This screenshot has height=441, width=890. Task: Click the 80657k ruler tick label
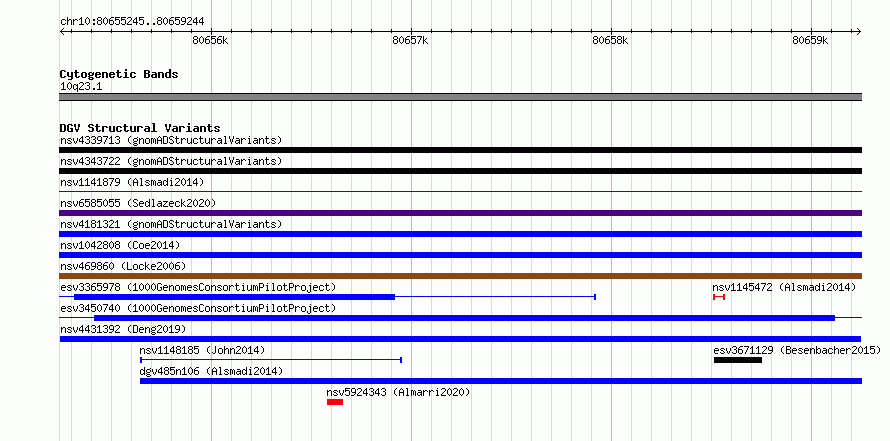click(410, 40)
